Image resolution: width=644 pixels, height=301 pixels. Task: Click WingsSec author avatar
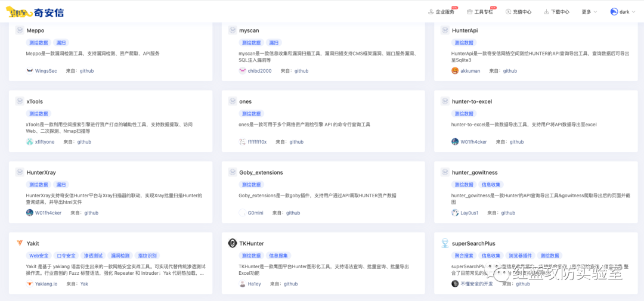(x=30, y=70)
